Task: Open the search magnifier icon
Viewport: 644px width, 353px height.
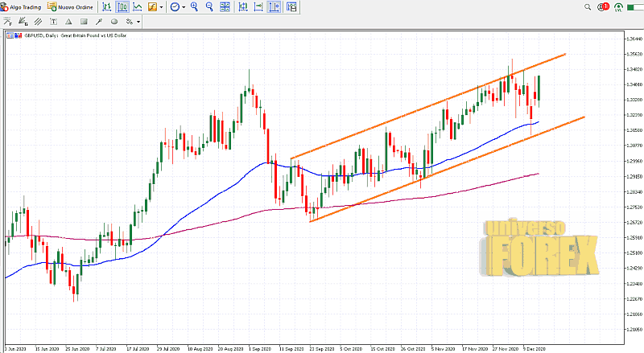Action: point(589,7)
